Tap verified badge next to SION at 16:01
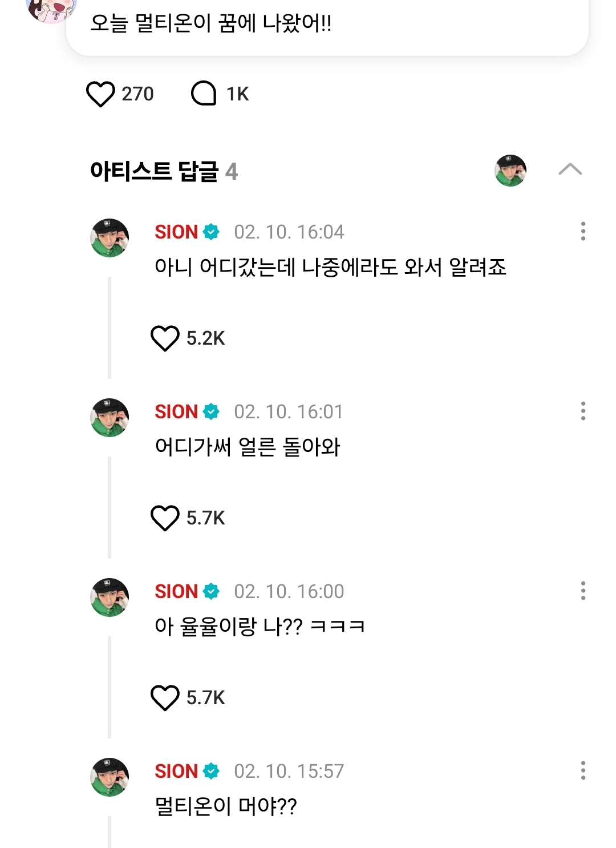This screenshot has height=848, width=616. click(x=211, y=411)
